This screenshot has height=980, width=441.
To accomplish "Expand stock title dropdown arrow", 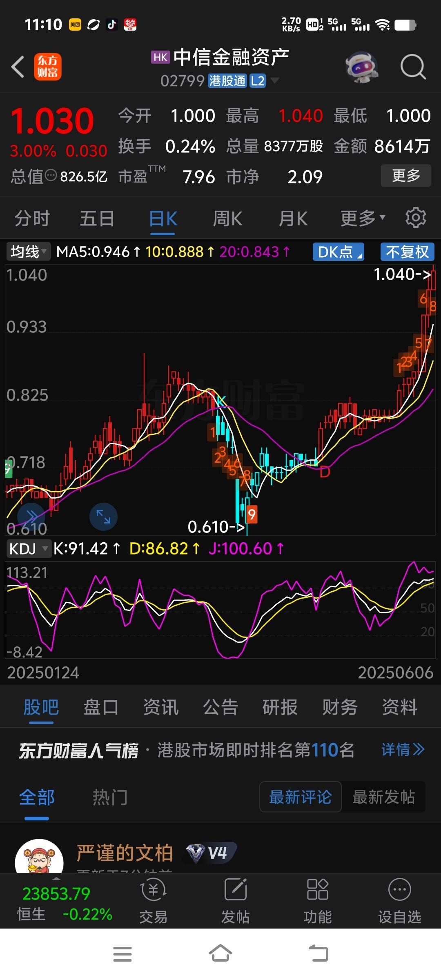I will (x=275, y=80).
